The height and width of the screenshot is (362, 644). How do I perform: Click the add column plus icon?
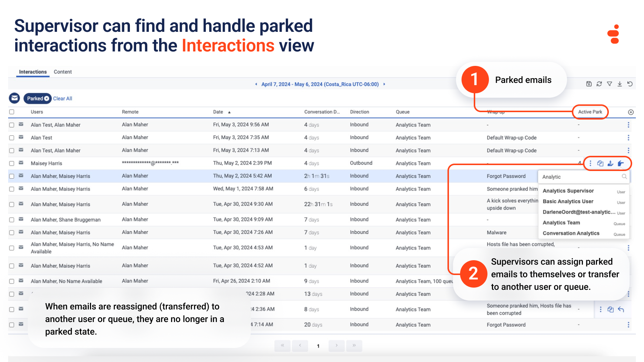pyautogui.click(x=631, y=112)
